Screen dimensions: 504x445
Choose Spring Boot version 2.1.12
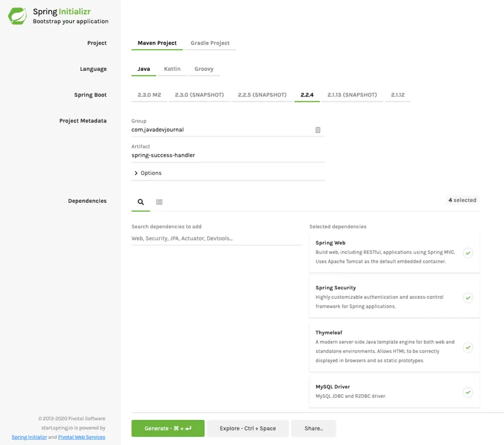click(x=398, y=95)
